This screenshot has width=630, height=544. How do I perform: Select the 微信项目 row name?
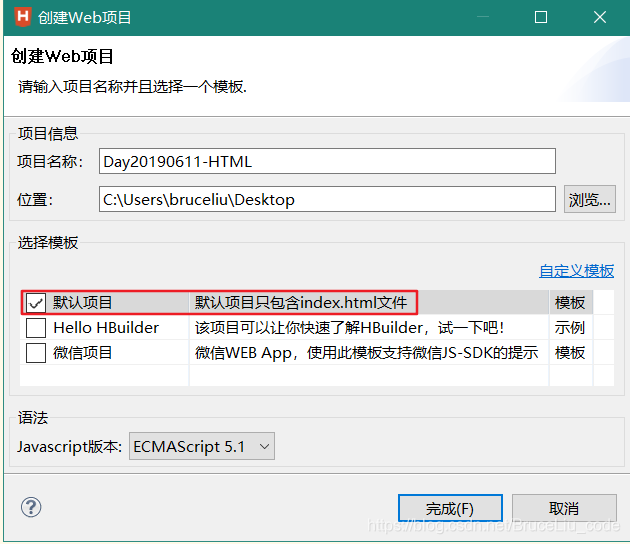pos(82,353)
